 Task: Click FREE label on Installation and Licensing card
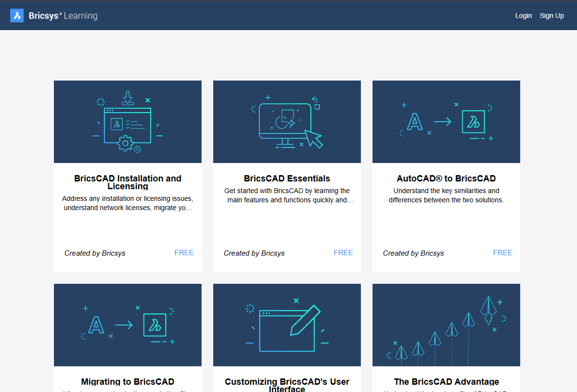point(184,253)
